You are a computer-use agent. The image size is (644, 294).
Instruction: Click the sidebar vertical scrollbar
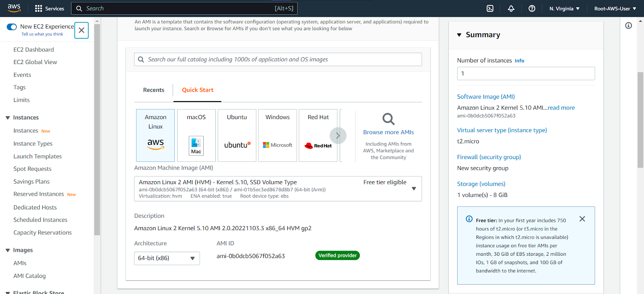point(97,129)
